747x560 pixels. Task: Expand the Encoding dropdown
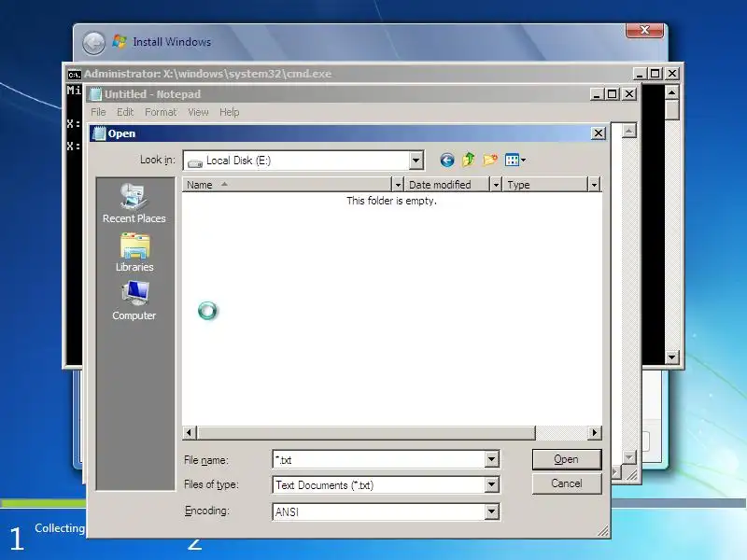(x=492, y=511)
